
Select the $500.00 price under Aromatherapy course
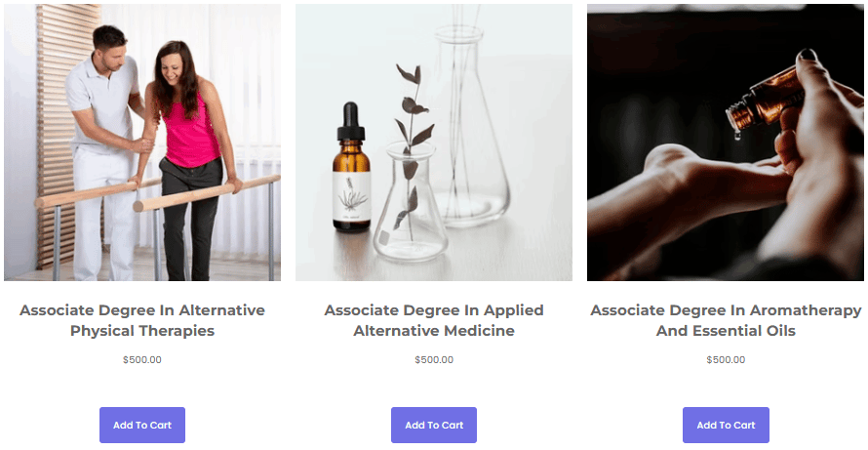click(x=726, y=359)
